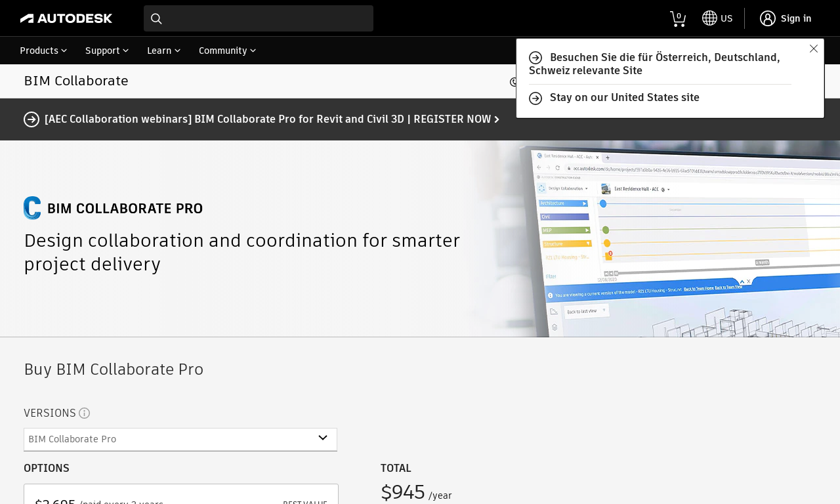This screenshot has width=840, height=504.
Task: Click arrow icon beside the German site link
Action: [535, 58]
